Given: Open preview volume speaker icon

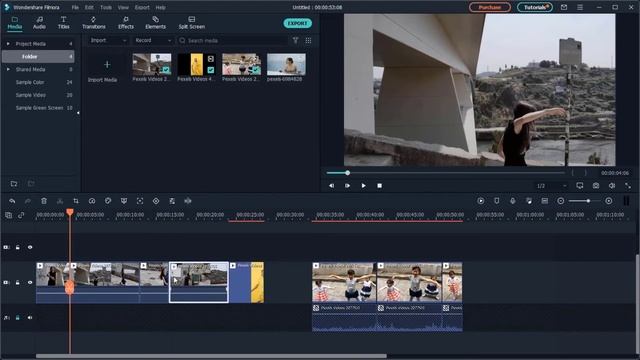Looking at the screenshot, I should tap(612, 186).
